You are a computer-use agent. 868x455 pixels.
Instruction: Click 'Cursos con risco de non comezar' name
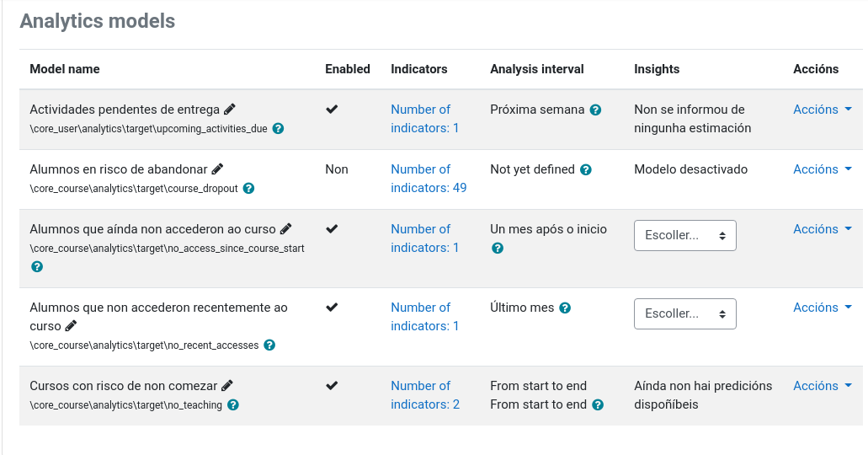[124, 386]
